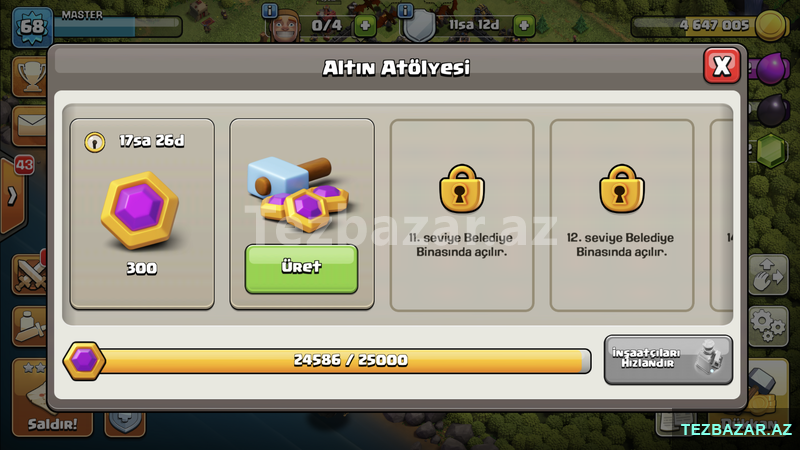Click the 24586 / 25000 progress bar
800x450 pixels.
click(346, 361)
